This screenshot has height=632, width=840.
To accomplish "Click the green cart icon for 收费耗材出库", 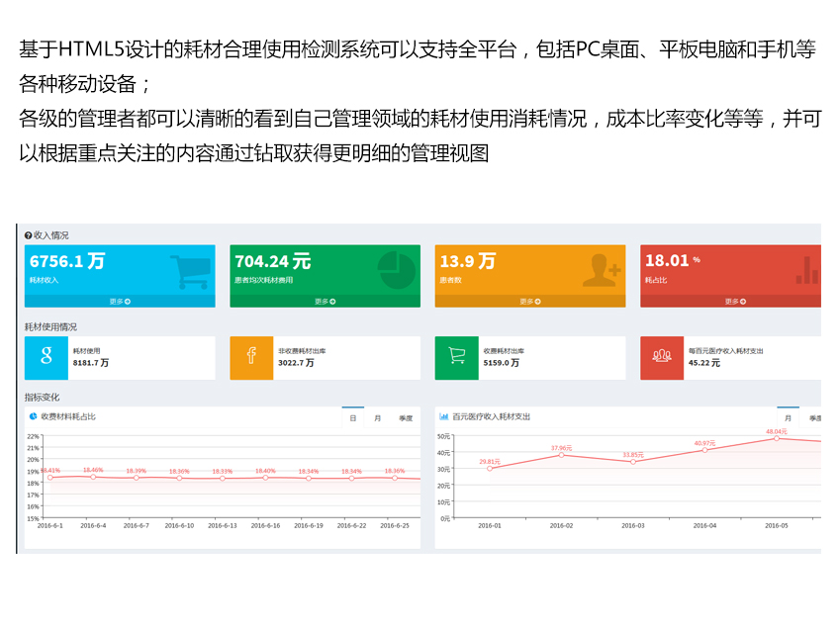I will point(456,357).
